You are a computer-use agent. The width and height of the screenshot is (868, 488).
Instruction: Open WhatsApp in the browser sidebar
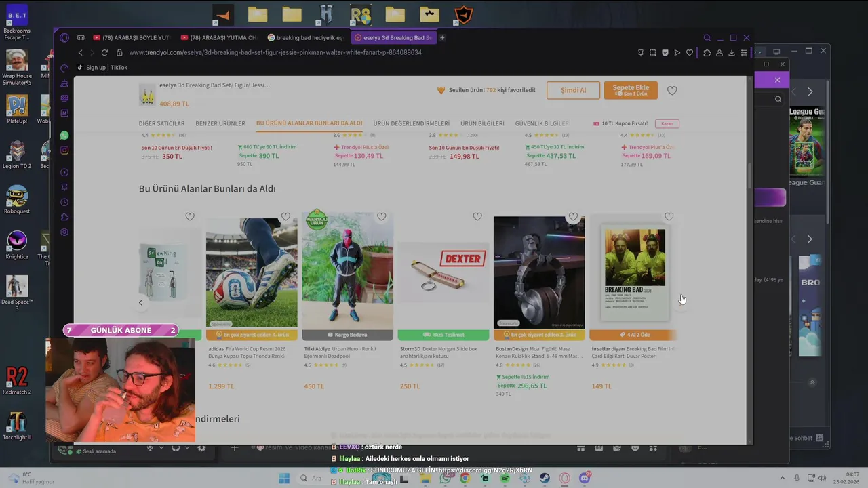pos(64,136)
